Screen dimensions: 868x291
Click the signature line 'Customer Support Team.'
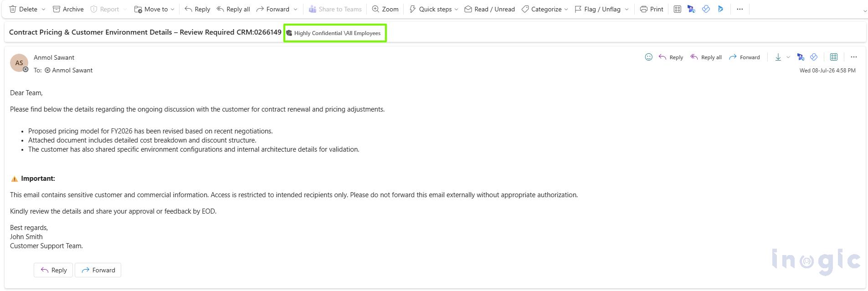[46, 246]
